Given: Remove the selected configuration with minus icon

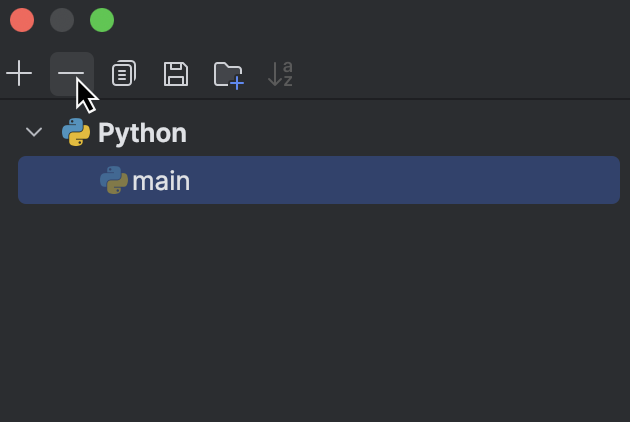Looking at the screenshot, I should (x=72, y=74).
